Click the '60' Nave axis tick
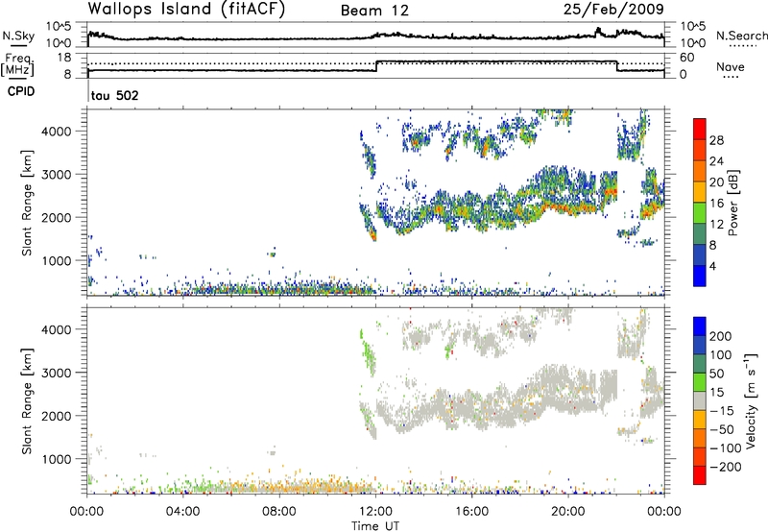The image size is (768, 532). click(687, 58)
